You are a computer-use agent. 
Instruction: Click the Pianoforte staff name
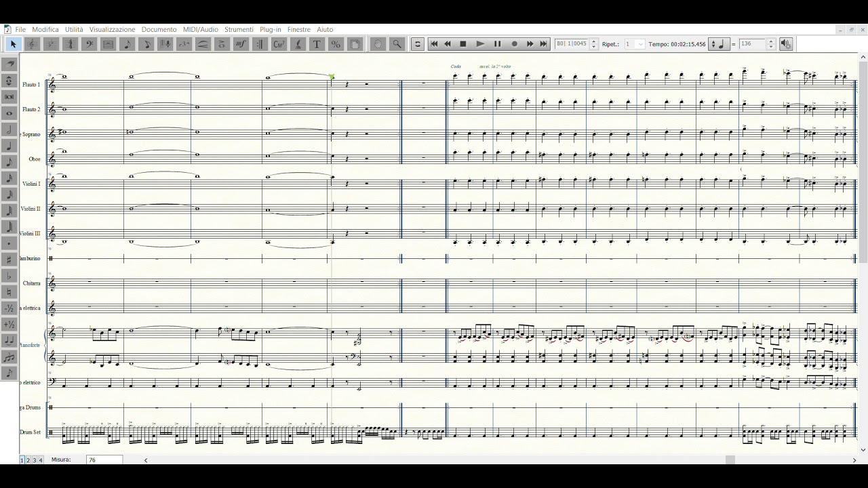pyautogui.click(x=30, y=345)
